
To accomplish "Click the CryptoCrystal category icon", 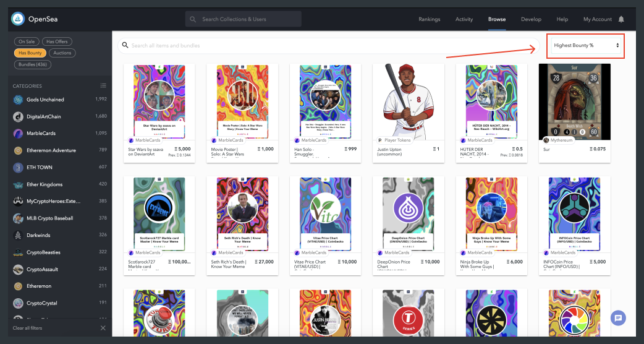I will coord(18,303).
